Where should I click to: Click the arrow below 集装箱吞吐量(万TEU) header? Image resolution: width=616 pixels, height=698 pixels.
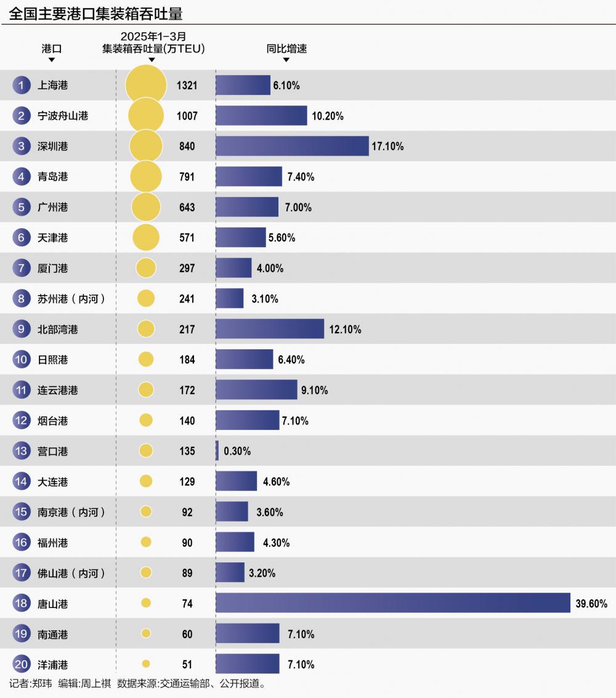coord(153,60)
